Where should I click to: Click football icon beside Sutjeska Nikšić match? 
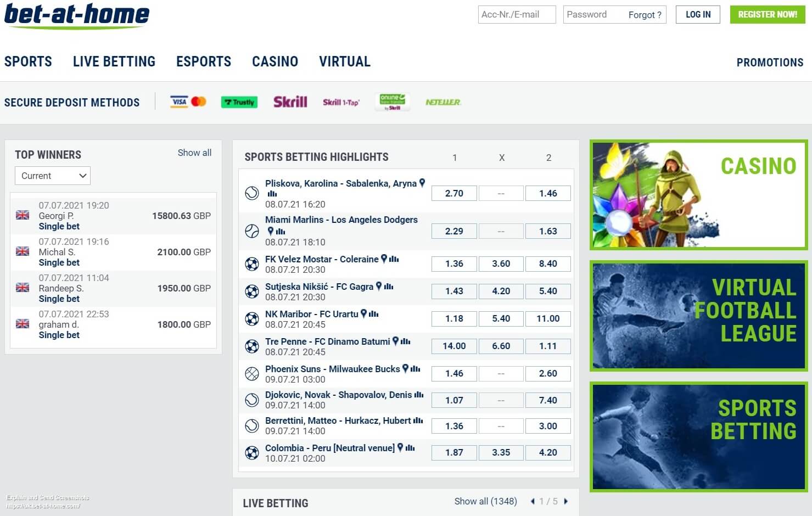[x=252, y=291]
